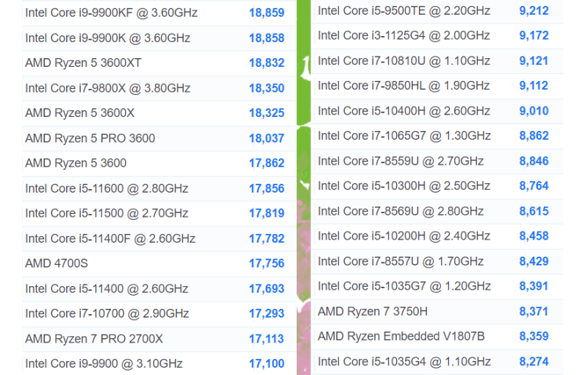Click score 8,371
The width and height of the screenshot is (588, 375).
tap(534, 312)
